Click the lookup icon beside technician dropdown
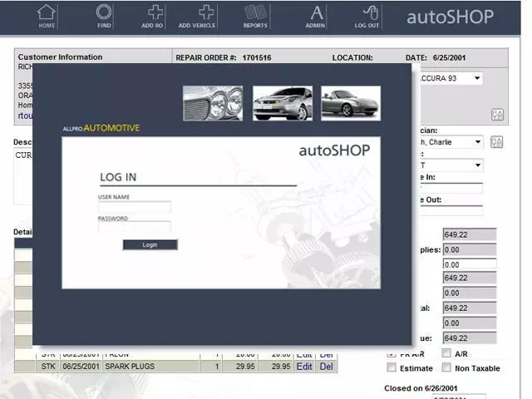The width and height of the screenshot is (532, 399). click(x=497, y=142)
